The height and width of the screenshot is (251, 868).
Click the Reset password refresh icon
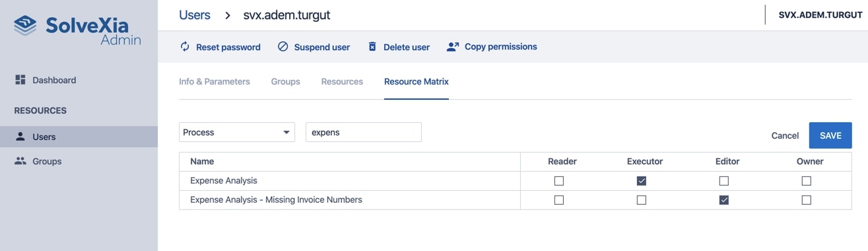(x=185, y=47)
